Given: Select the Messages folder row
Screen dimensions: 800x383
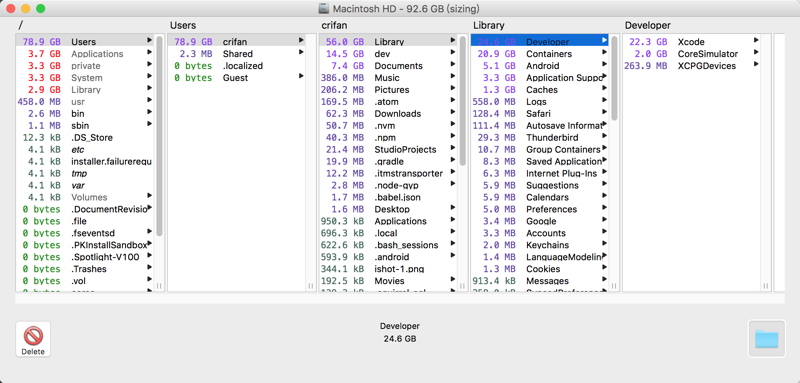Looking at the screenshot, I should click(x=540, y=281).
